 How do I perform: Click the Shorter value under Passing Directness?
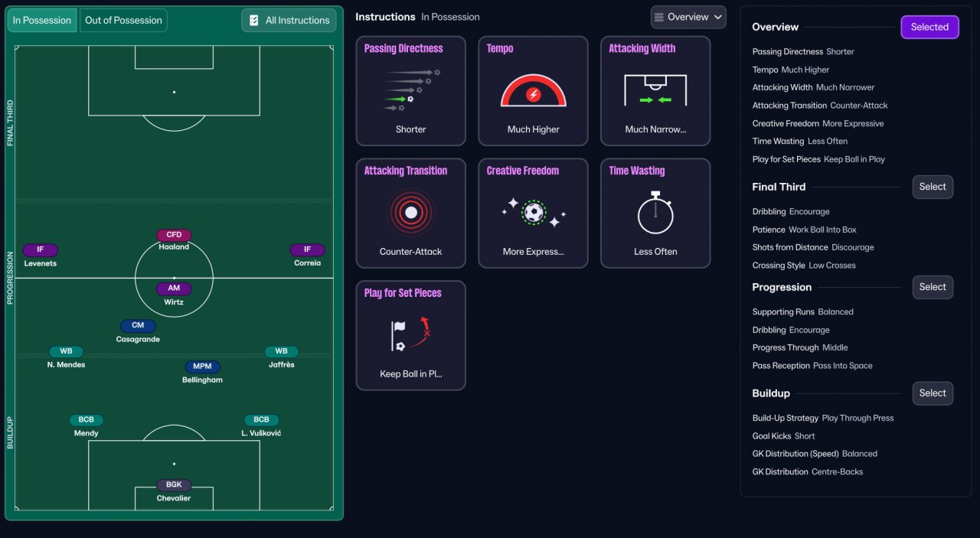(410, 129)
